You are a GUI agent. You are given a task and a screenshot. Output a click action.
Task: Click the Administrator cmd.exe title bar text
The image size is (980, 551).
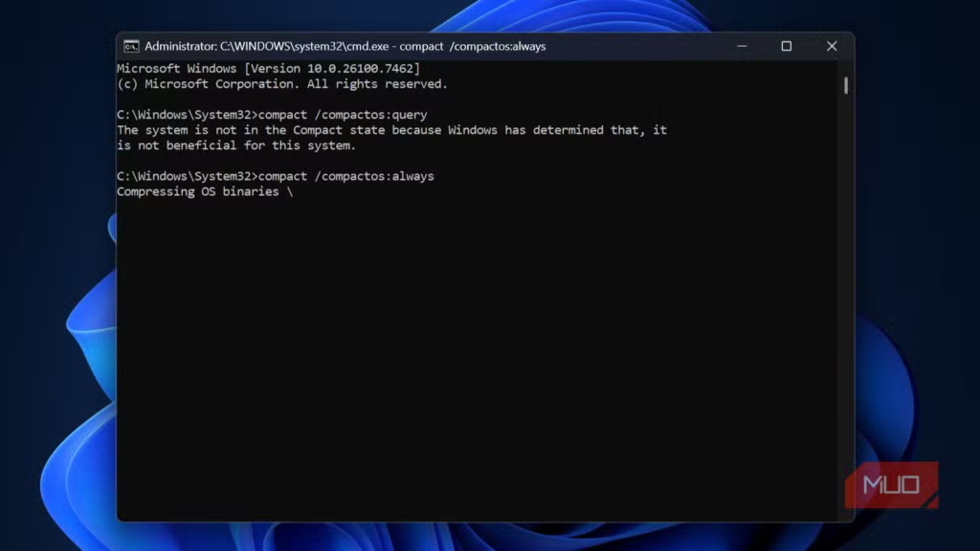coord(345,46)
